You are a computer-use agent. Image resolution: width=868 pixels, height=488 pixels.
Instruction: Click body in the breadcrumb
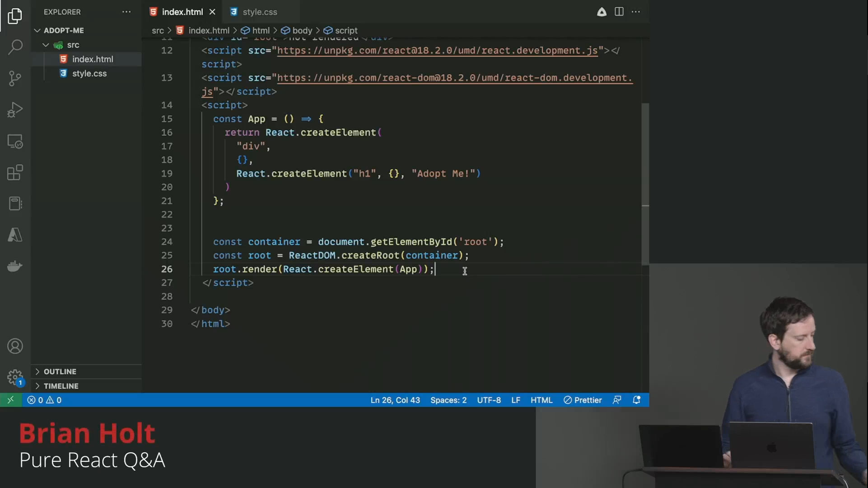pyautogui.click(x=302, y=31)
